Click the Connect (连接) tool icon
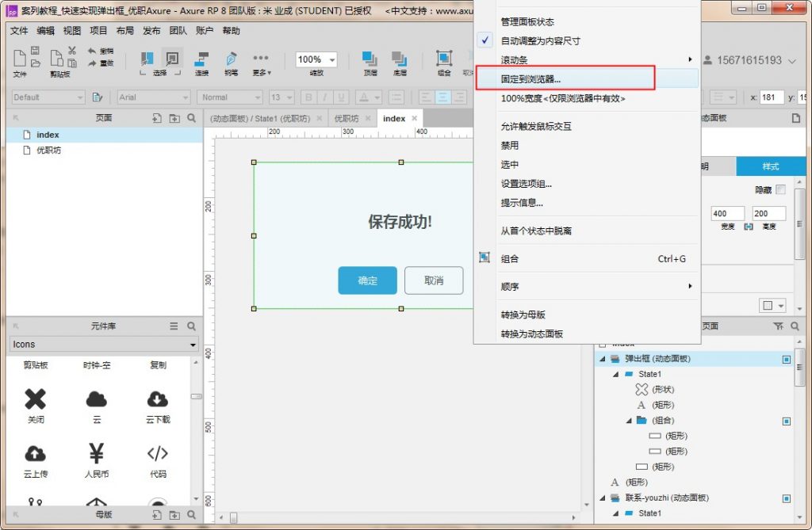The height and width of the screenshot is (530, 812). (x=201, y=59)
